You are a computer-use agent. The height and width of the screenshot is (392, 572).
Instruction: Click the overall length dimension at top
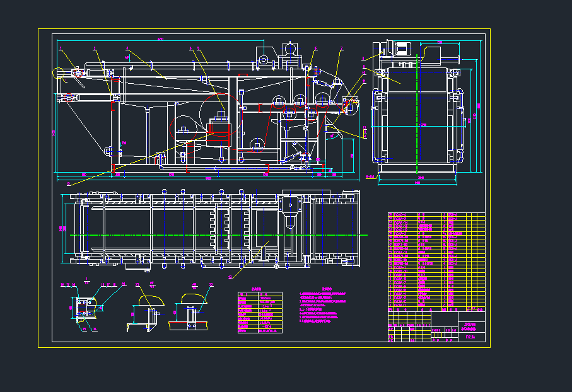[160, 40]
